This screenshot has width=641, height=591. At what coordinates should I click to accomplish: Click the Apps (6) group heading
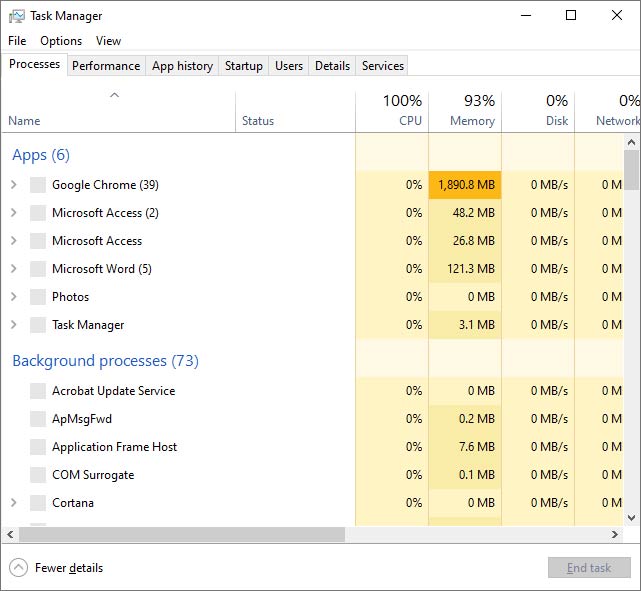41,155
